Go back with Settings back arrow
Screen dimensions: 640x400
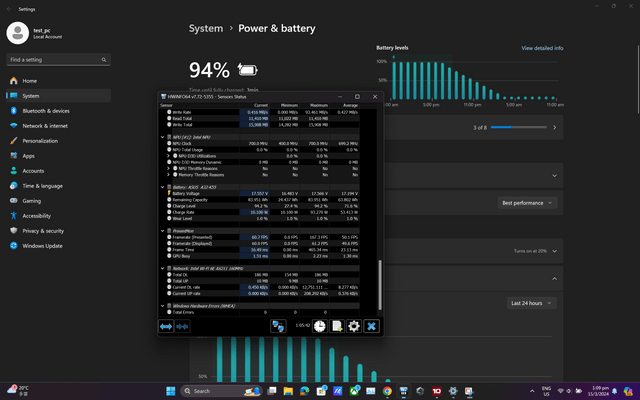pos(9,9)
